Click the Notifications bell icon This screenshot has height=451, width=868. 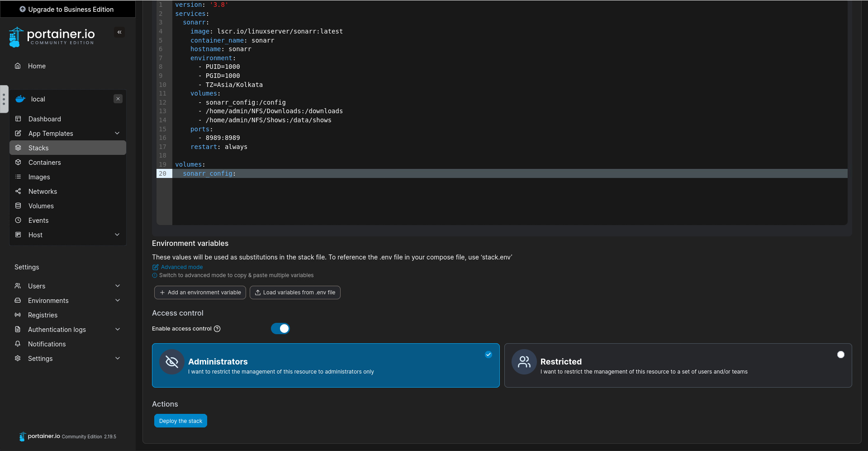(x=18, y=344)
